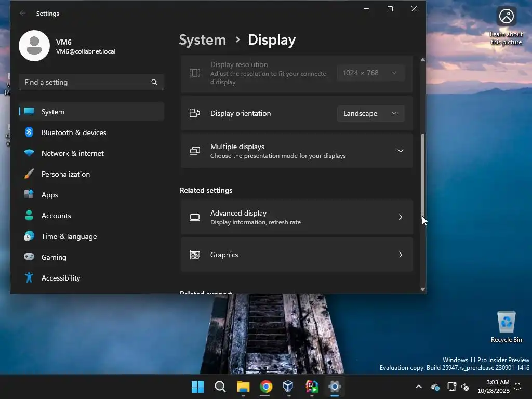The image size is (532, 399).
Task: Click the VM6@collabnet.local account text
Action: point(86,51)
